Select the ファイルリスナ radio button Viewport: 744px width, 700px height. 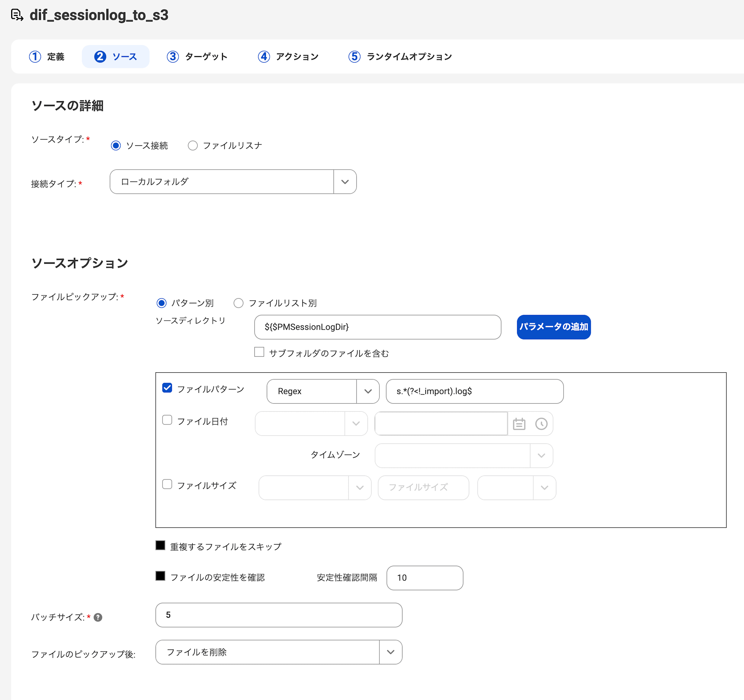tap(193, 145)
